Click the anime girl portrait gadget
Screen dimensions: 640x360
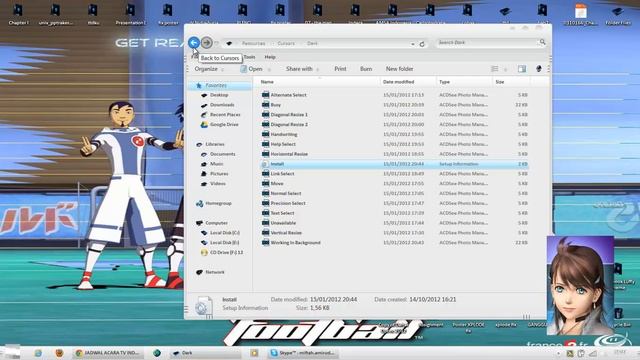(580, 285)
